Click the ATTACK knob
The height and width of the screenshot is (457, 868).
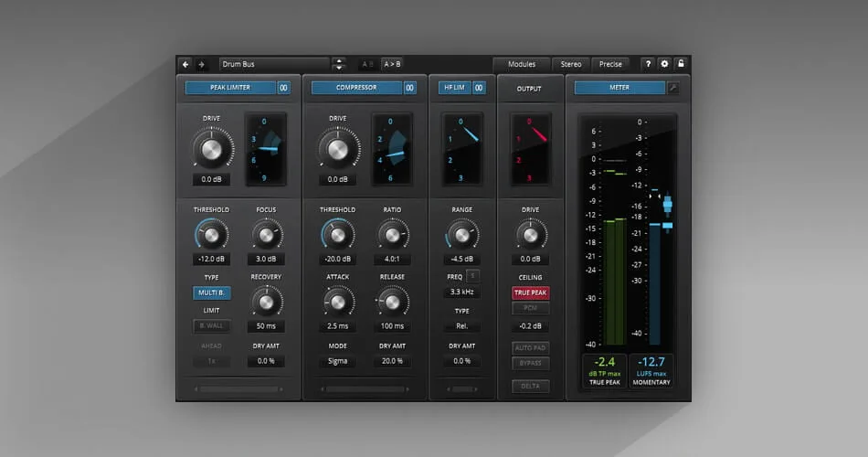(x=338, y=303)
